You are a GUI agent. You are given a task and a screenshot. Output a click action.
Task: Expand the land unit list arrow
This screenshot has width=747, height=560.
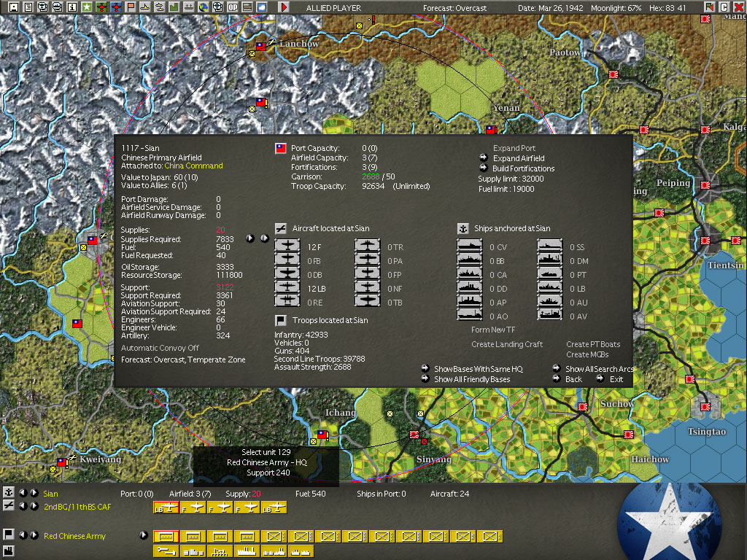point(143,534)
